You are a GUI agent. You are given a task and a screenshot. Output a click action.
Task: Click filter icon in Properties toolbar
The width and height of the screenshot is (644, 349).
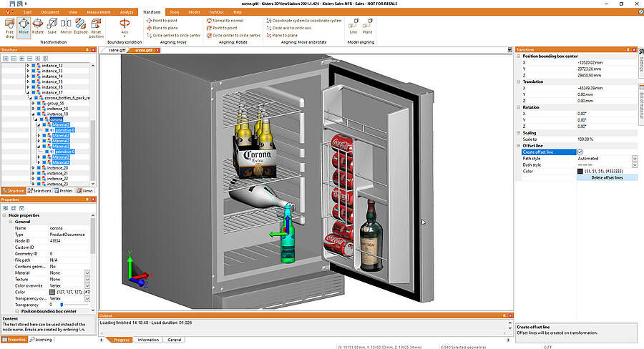click(21, 208)
